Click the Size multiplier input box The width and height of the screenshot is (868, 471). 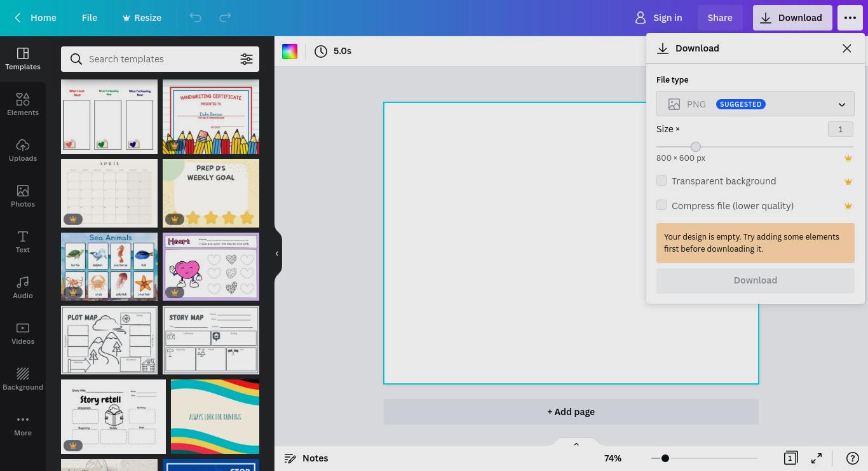click(x=841, y=129)
